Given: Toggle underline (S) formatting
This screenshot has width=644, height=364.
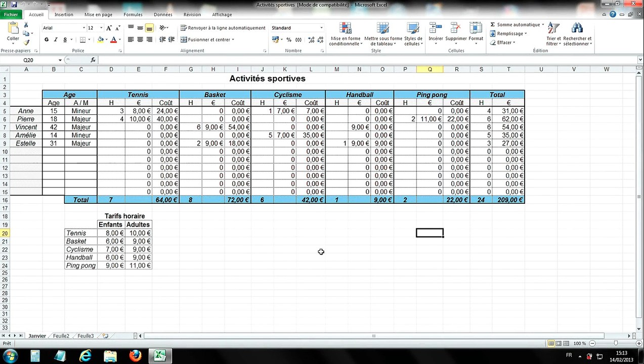Looking at the screenshot, I should tap(65, 39).
